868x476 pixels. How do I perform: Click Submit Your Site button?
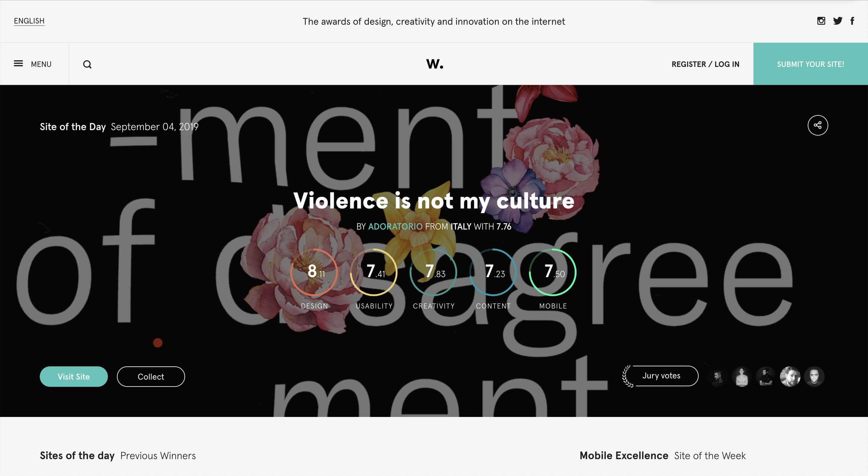pos(811,63)
